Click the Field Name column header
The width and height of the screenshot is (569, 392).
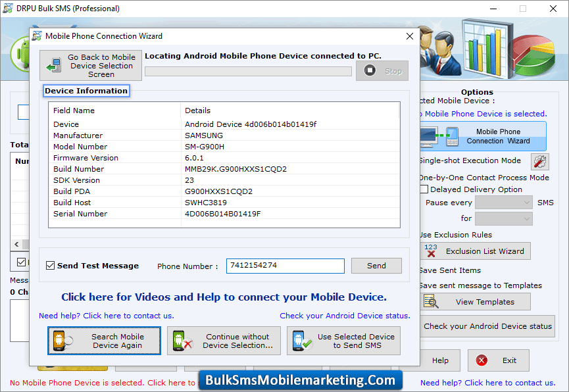coord(74,110)
